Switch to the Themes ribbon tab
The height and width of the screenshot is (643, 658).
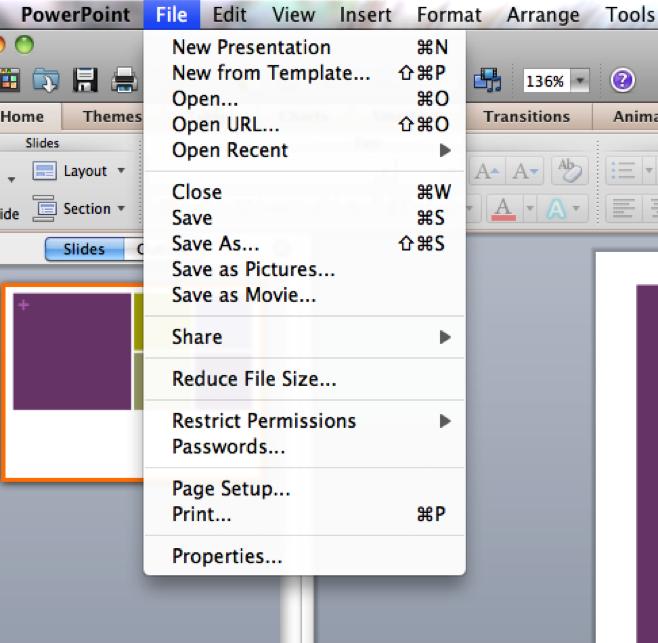pos(111,116)
